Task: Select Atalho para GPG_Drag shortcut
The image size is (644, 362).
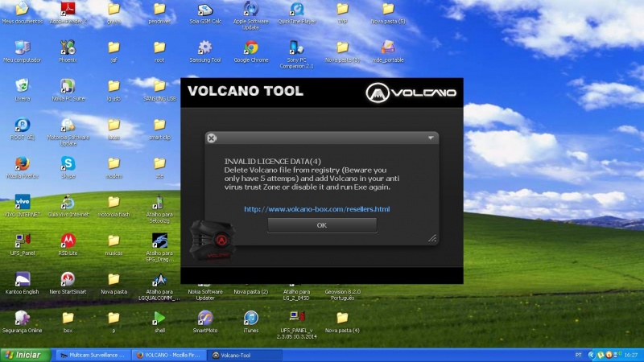Action: click(159, 248)
